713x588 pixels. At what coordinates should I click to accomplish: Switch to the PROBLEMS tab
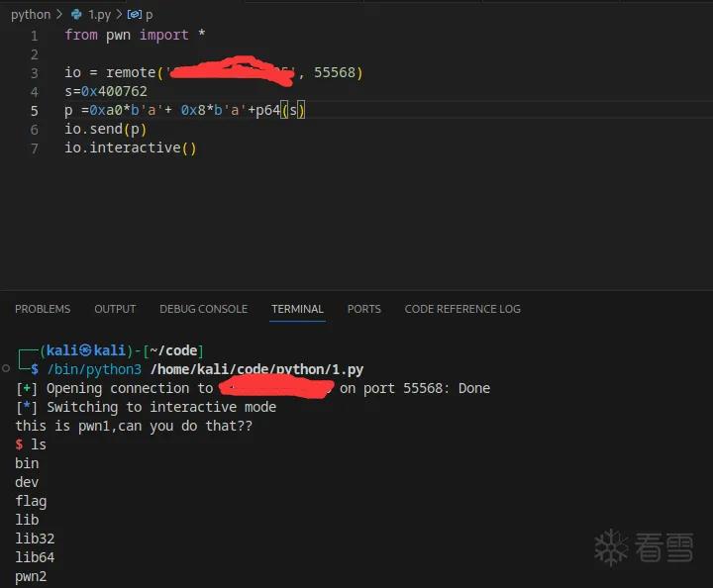pyautogui.click(x=43, y=309)
